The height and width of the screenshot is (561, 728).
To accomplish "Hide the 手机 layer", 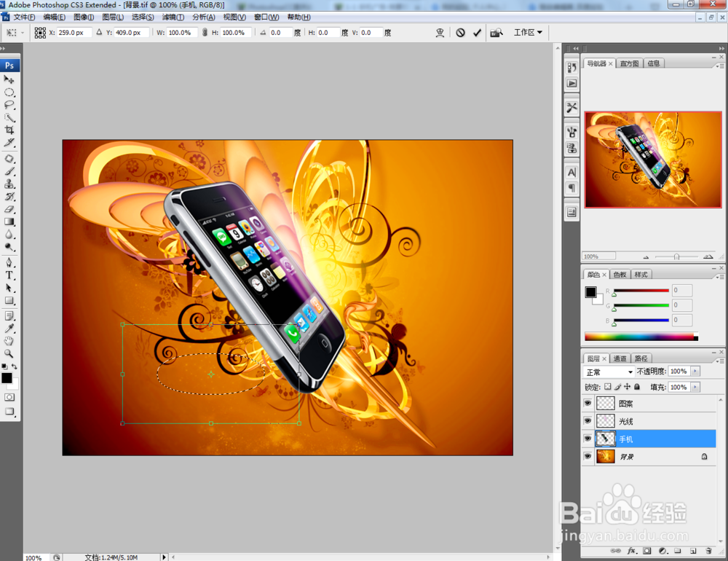I will [587, 439].
